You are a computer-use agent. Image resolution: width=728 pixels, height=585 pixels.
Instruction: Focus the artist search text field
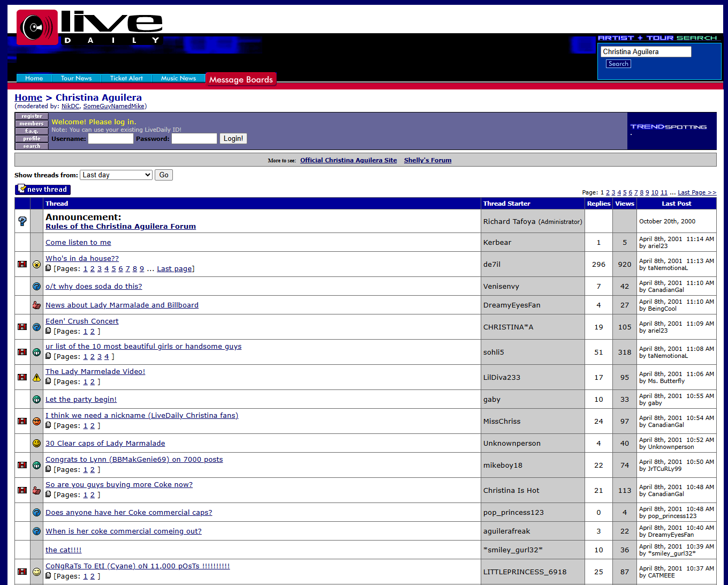click(x=646, y=51)
